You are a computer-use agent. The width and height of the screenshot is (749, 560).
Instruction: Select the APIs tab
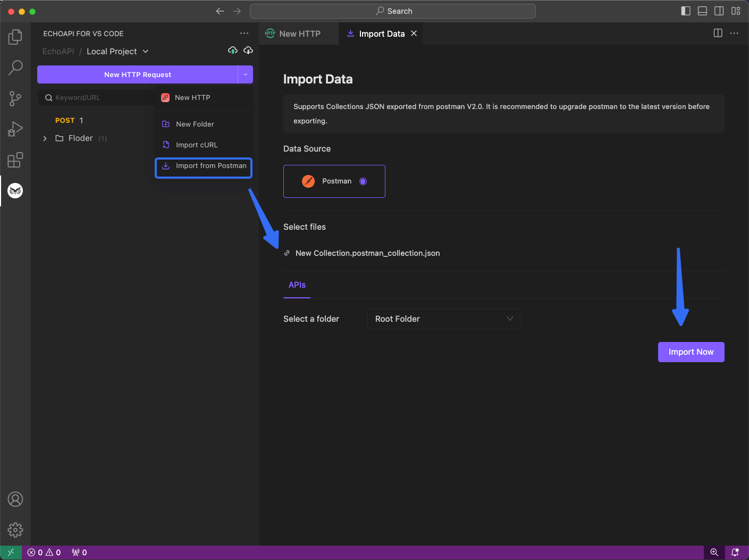tap(297, 285)
